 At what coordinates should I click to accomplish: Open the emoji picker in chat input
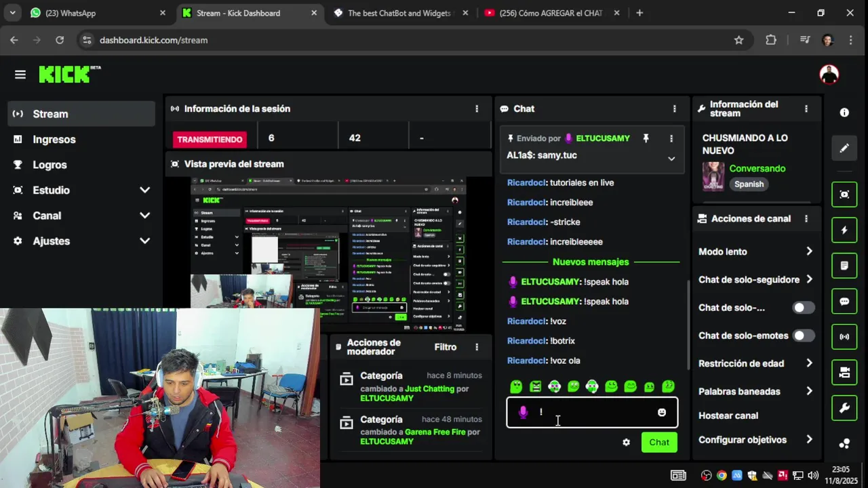tap(662, 412)
